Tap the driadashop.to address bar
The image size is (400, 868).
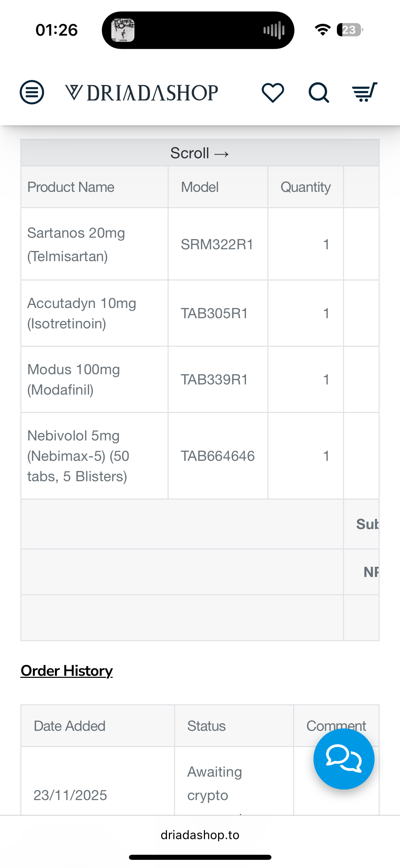coord(200,835)
